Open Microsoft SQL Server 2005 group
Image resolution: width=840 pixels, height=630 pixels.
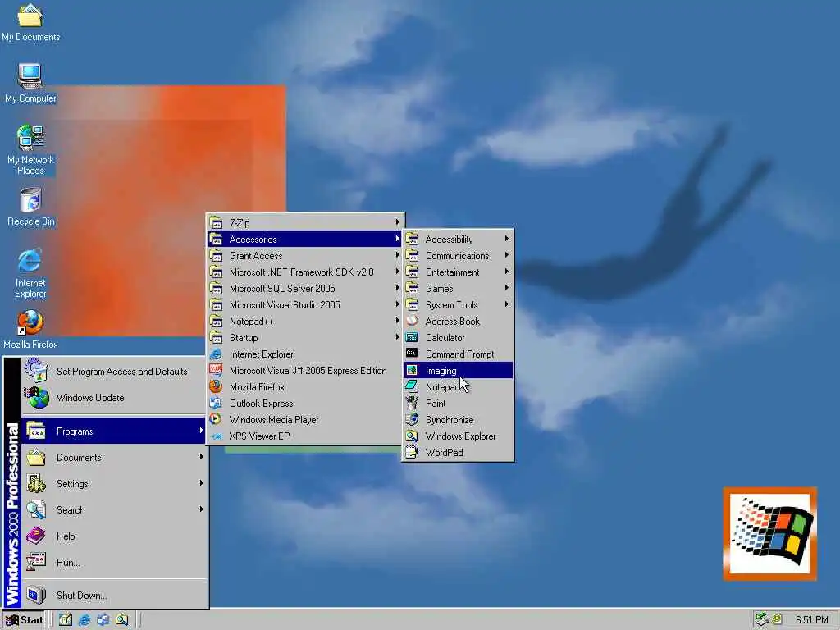[x=305, y=288]
